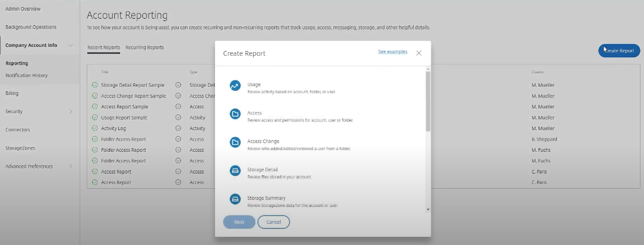Switch to the Recurring Reports tab
The height and width of the screenshot is (245, 644).
pyautogui.click(x=144, y=47)
